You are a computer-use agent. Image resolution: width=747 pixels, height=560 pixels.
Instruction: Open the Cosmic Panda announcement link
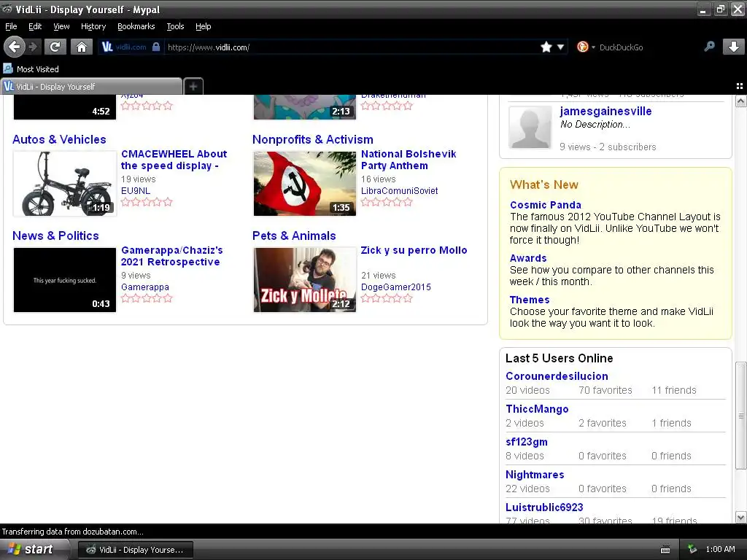546,205
